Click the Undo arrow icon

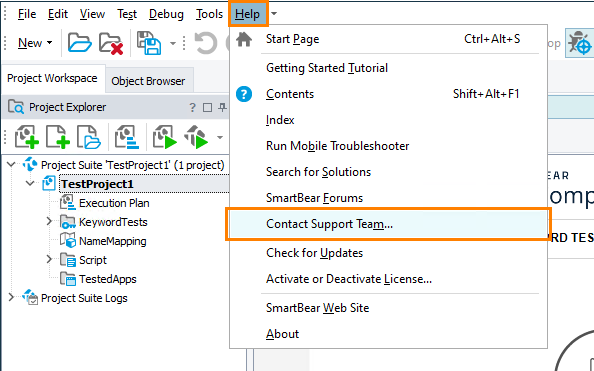click(206, 43)
